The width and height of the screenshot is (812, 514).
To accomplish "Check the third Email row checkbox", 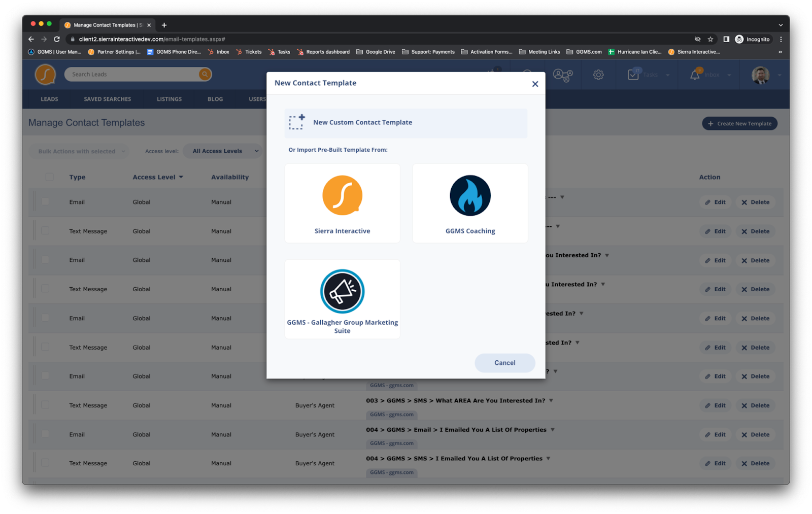I will 45,318.
